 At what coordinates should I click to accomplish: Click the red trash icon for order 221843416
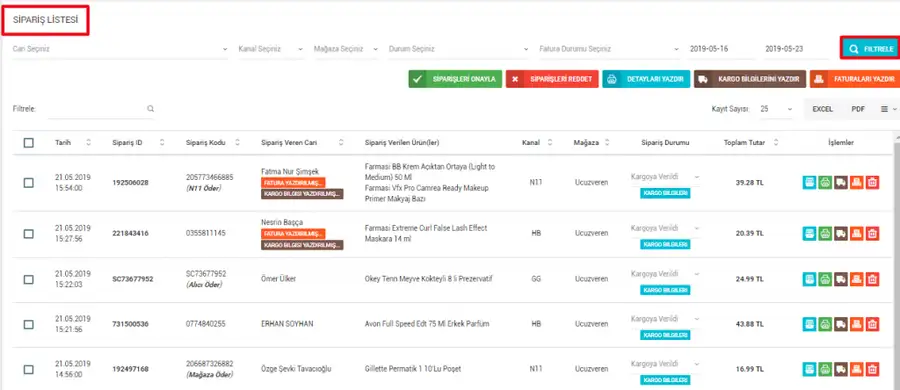pyautogui.click(x=872, y=233)
